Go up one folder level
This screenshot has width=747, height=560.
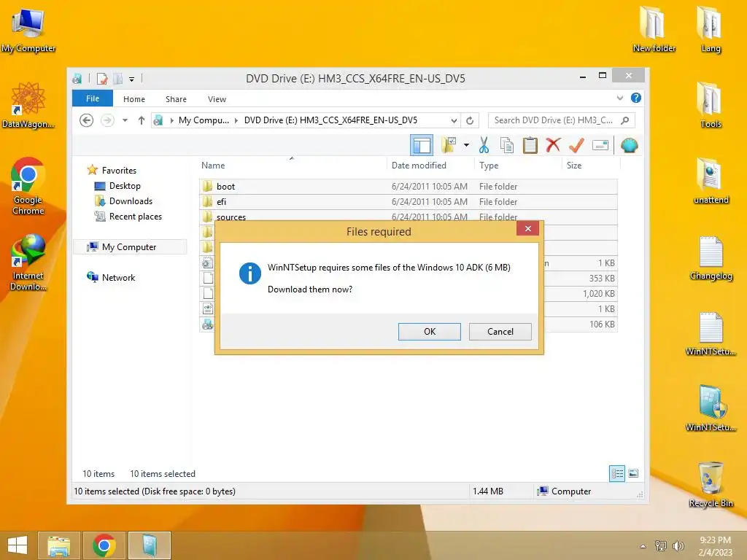coord(141,120)
